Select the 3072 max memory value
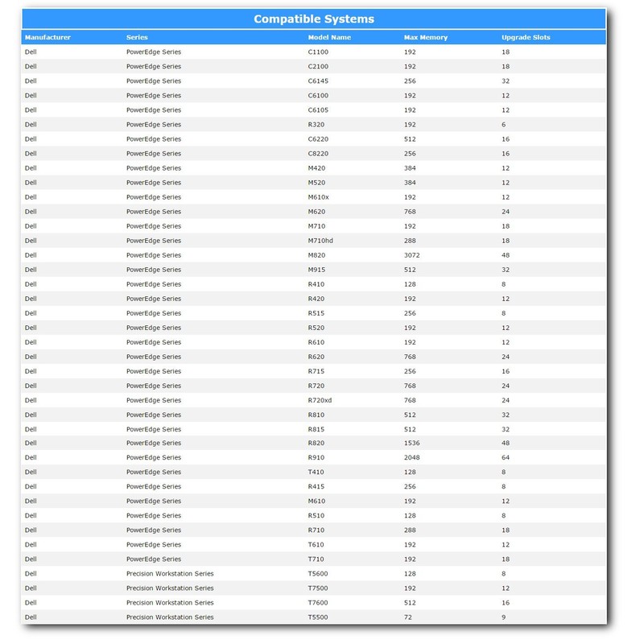The image size is (644, 644). [x=411, y=254]
